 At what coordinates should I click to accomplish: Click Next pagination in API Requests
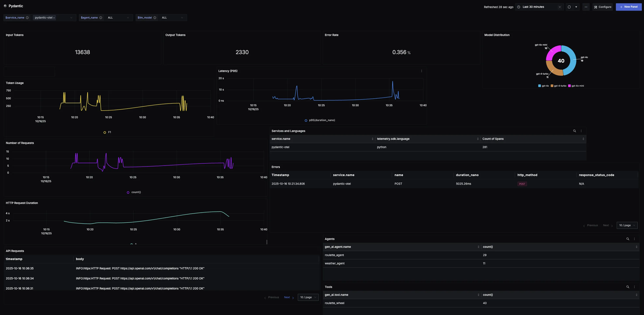(287, 297)
